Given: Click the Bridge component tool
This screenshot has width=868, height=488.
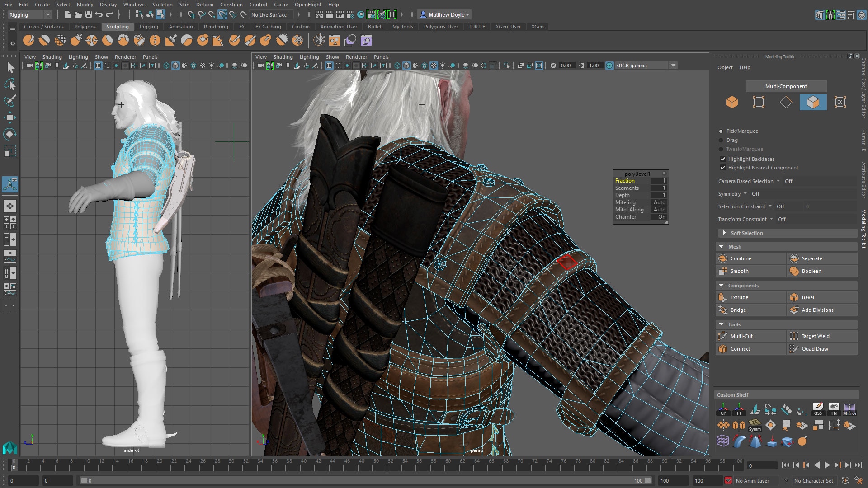Looking at the screenshot, I should [737, 310].
